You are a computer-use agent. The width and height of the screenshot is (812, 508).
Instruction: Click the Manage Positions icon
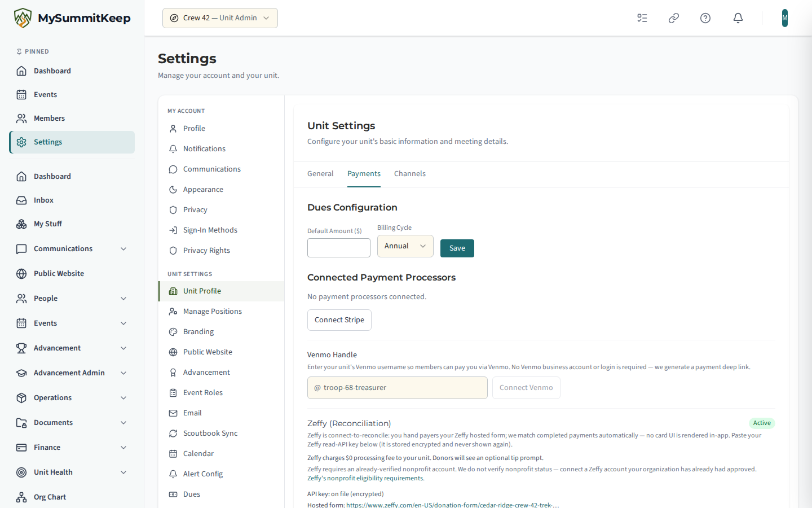coord(173,312)
